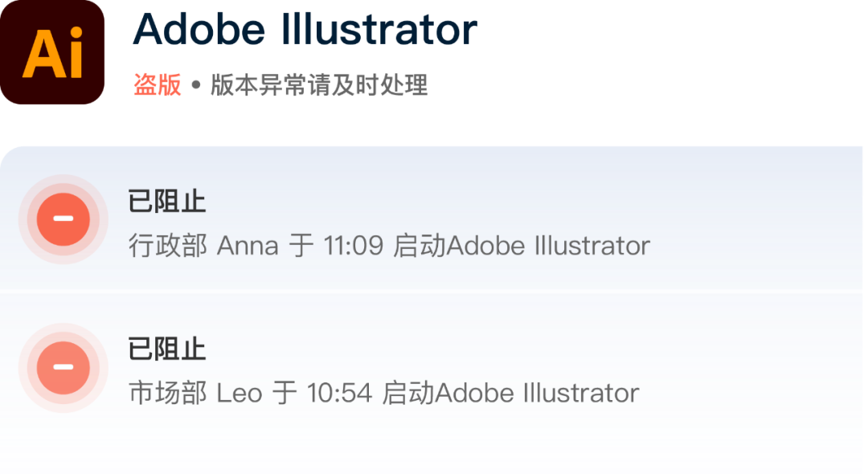Image resolution: width=868 pixels, height=474 pixels.
Task: Click the 11:09 timestamp
Action: tap(353, 246)
